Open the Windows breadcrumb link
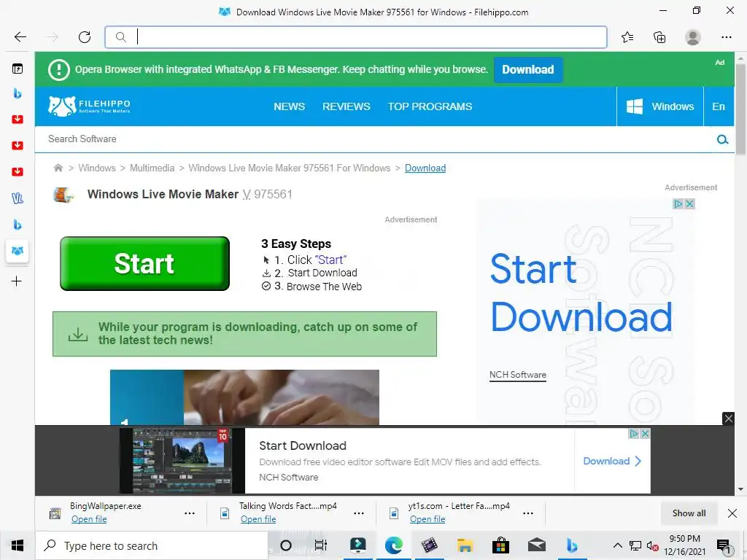 (97, 168)
